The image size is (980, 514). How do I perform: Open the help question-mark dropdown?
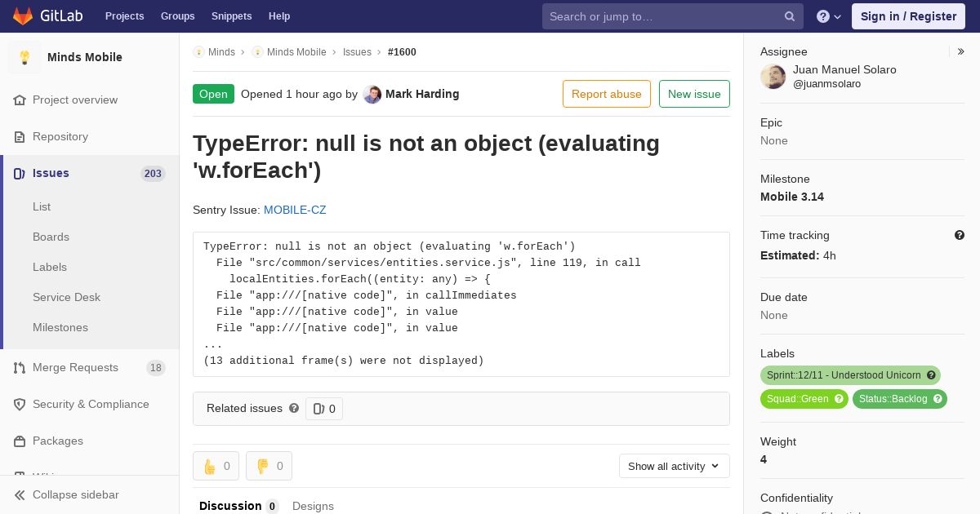(x=829, y=16)
